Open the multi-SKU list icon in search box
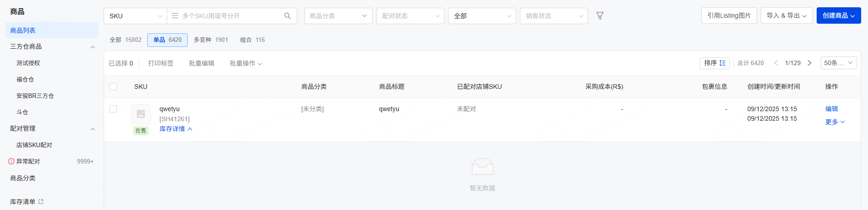Image resolution: width=868 pixels, height=210 pixels. [175, 16]
